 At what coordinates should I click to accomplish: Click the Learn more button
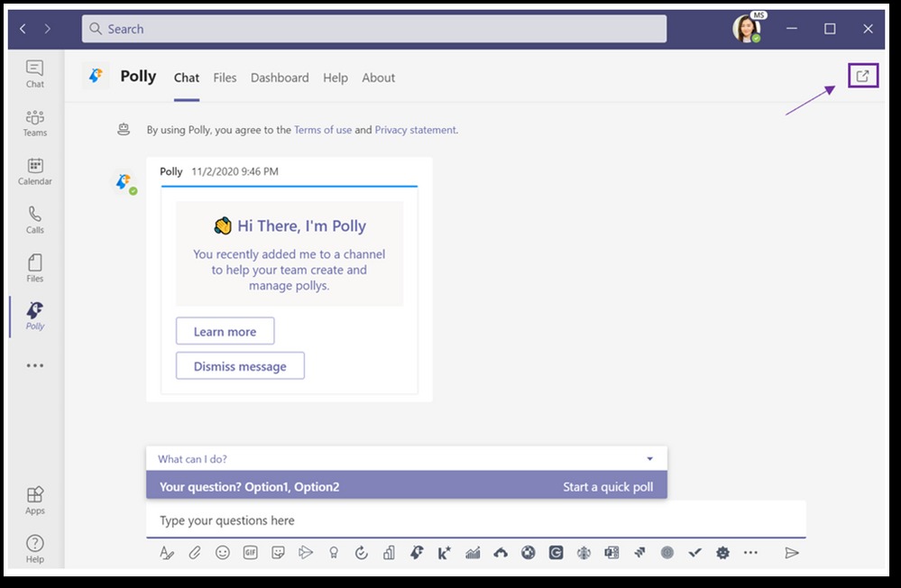(x=225, y=332)
